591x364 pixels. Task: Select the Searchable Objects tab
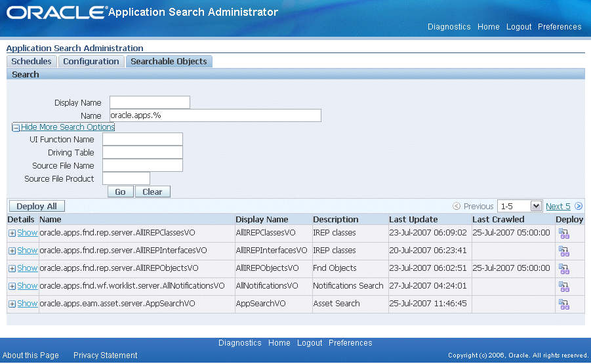coord(169,62)
